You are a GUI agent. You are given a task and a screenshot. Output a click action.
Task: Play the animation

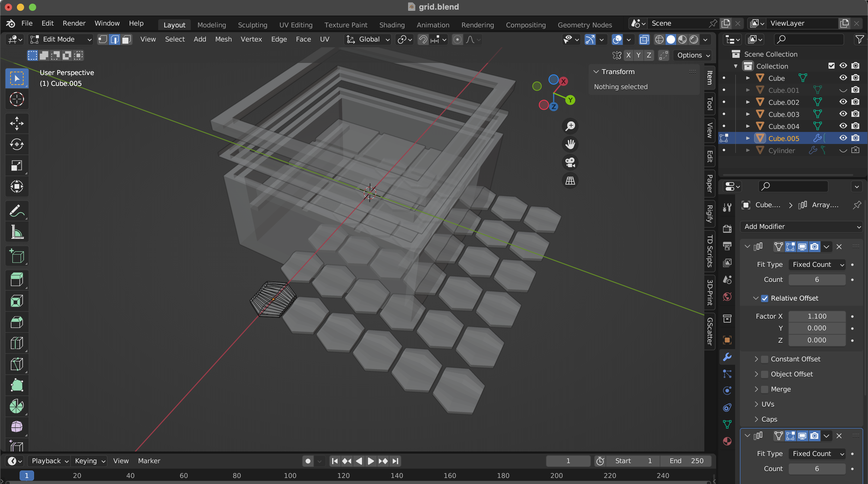pyautogui.click(x=370, y=461)
